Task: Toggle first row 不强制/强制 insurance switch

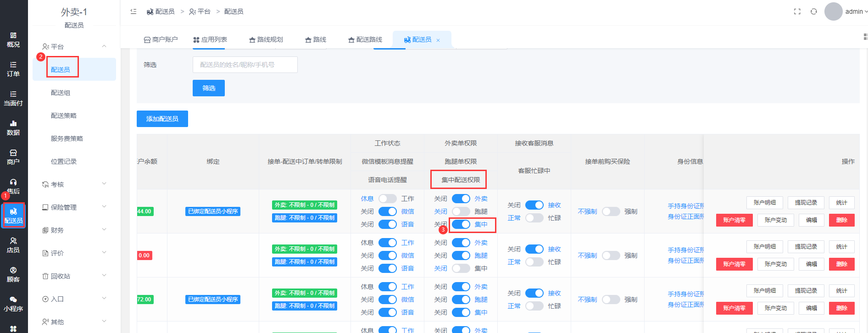Action: 611,211
